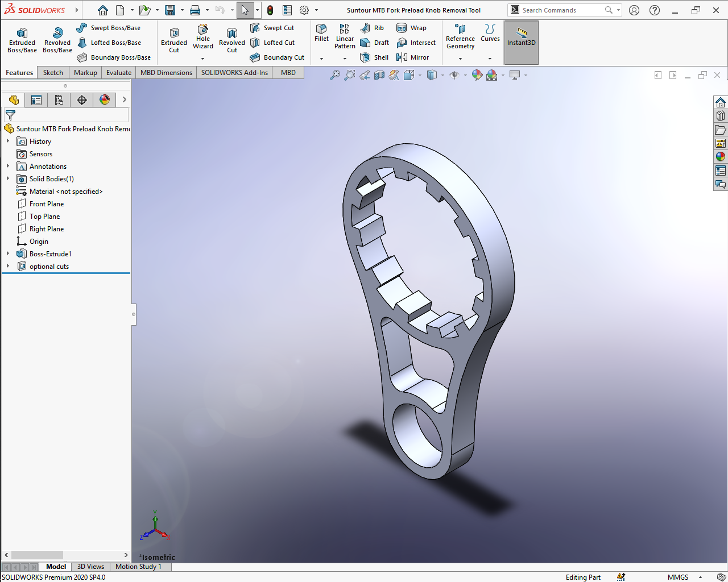Open PropertyManager tab in left panel
The height and width of the screenshot is (582, 728).
pyautogui.click(x=36, y=100)
